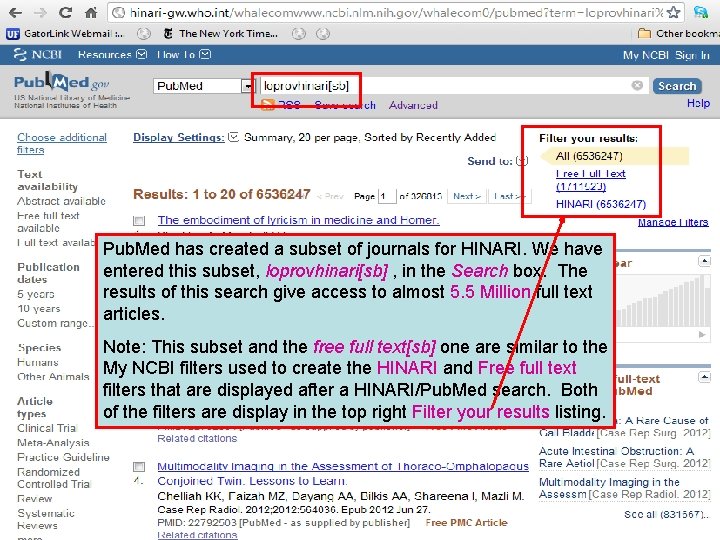Viewport: 720px width, 540px height.
Task: Filter article type Review
Action: 34,498
